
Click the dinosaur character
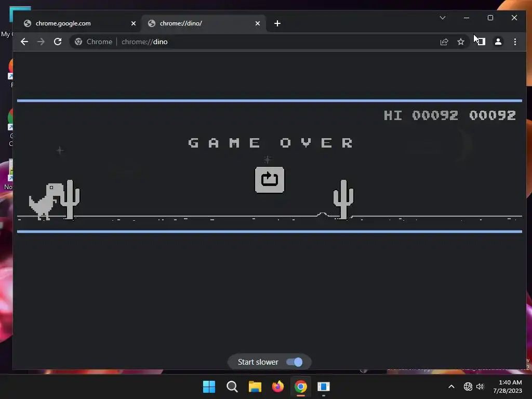click(46, 202)
